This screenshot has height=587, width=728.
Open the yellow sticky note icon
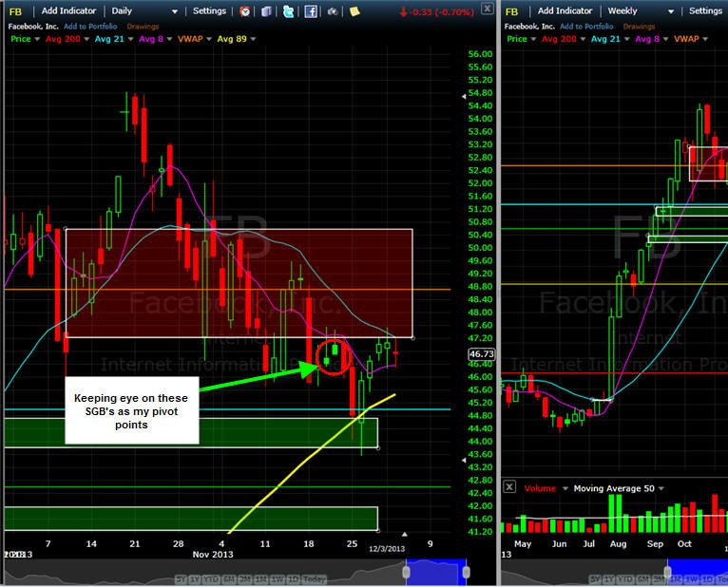pyautogui.click(x=354, y=11)
